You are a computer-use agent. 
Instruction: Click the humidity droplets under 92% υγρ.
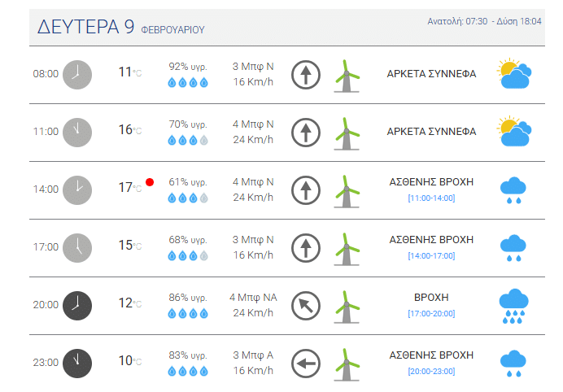click(187, 82)
